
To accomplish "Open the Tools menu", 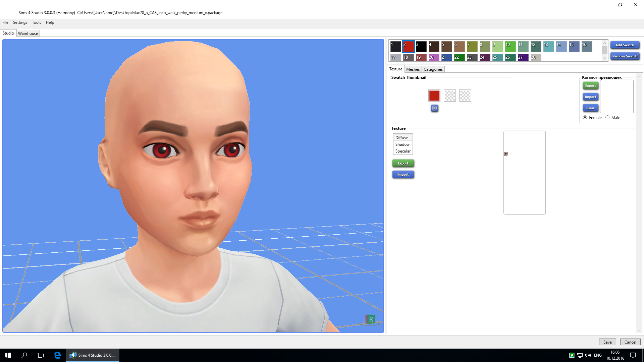I will tap(36, 22).
